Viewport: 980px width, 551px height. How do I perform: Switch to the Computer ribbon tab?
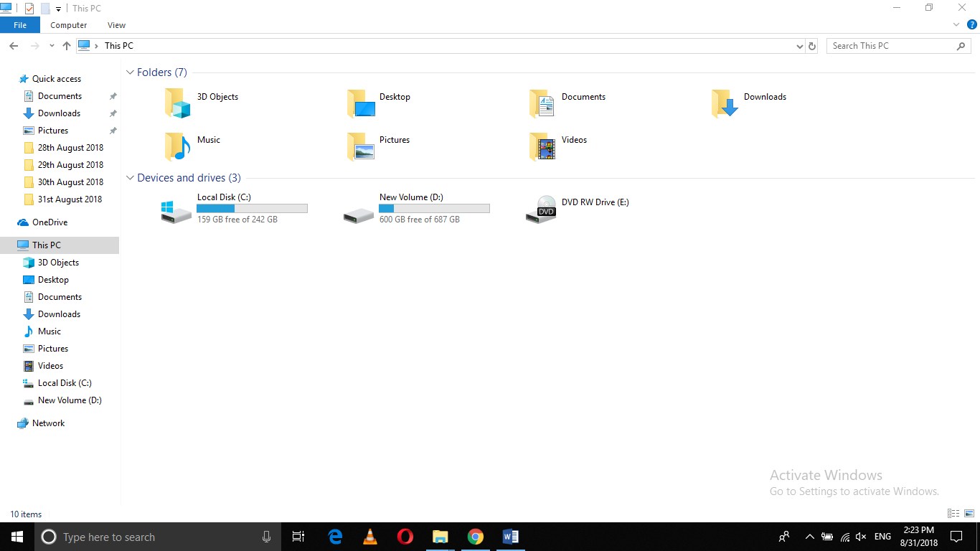(x=68, y=24)
